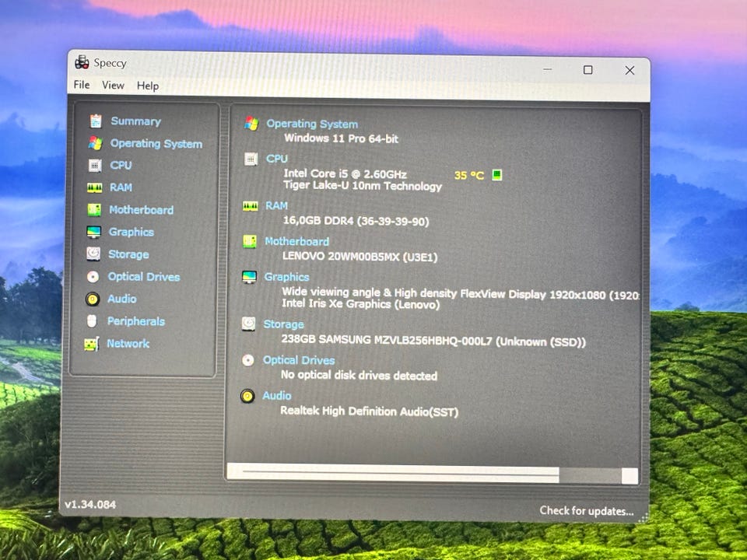Click 'Windows 11 Pro 64-bit' text
The height and width of the screenshot is (560, 747).
tap(341, 138)
